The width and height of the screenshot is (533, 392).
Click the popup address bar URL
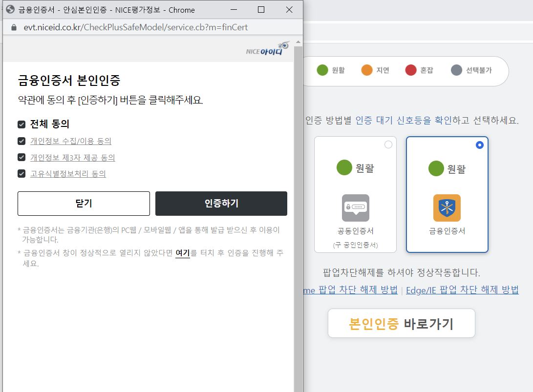coord(136,27)
